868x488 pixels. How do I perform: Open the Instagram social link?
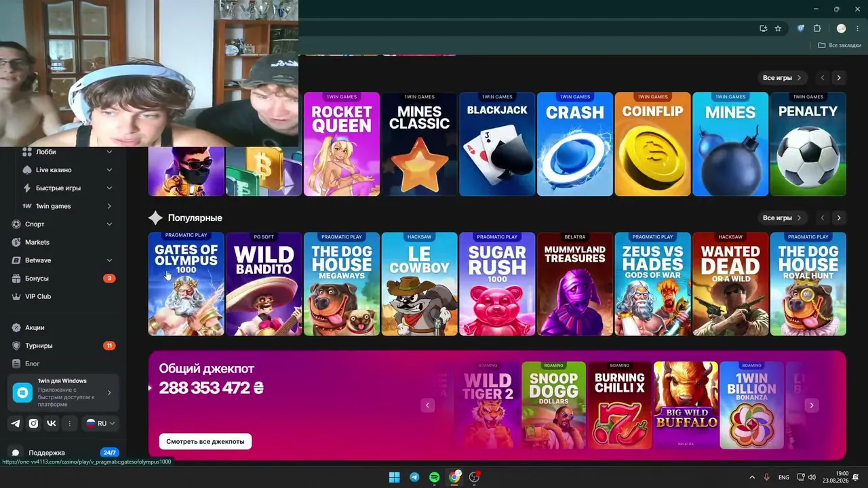33,424
